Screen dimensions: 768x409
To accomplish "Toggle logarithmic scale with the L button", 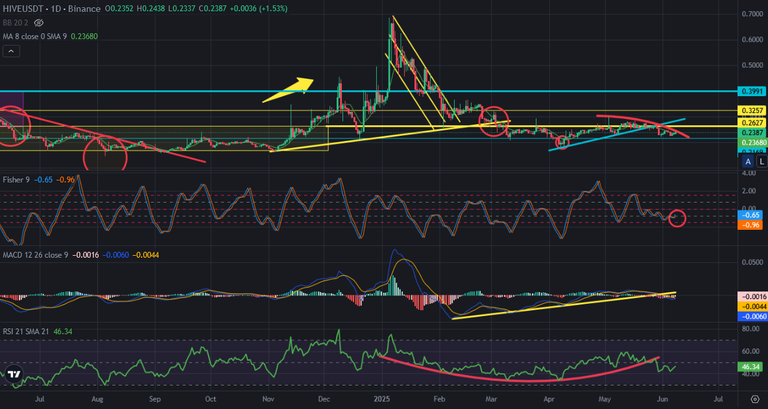I will tap(762, 162).
